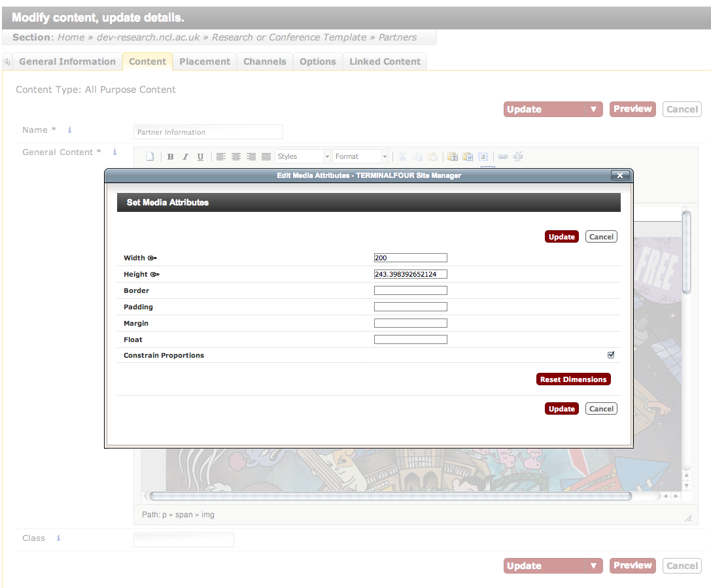Click the Insert link chain icon
The width and height of the screenshot is (711, 588).
click(x=503, y=157)
